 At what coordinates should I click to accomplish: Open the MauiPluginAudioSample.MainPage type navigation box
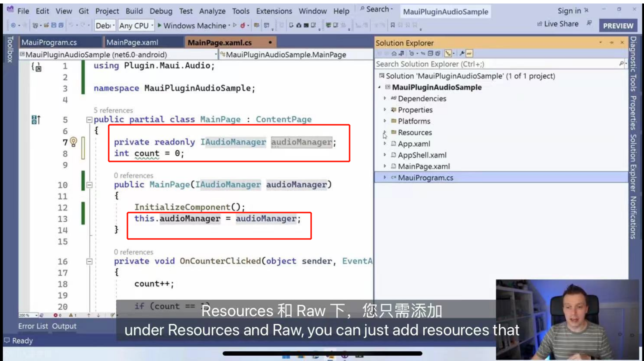pos(296,54)
